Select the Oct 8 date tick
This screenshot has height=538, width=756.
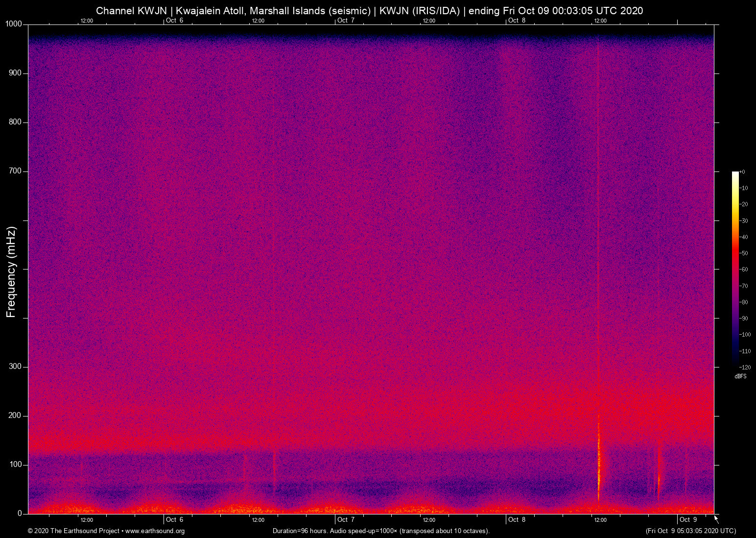coord(517,519)
